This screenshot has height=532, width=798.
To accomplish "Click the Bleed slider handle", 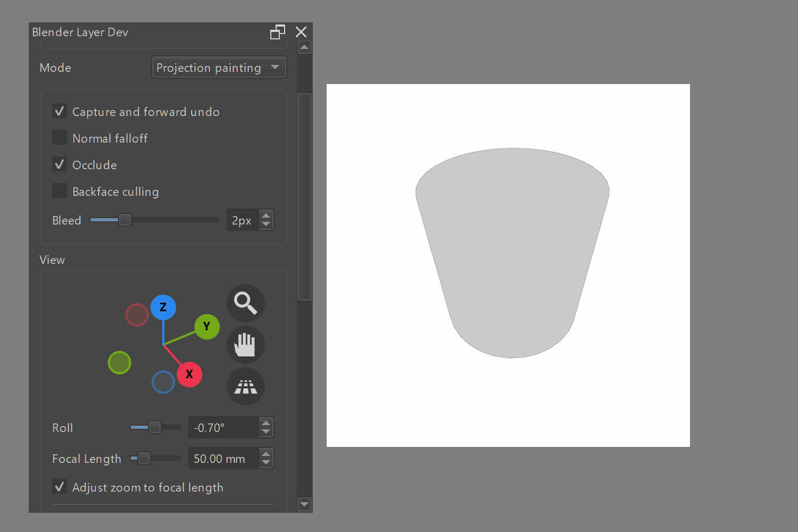I will (125, 220).
